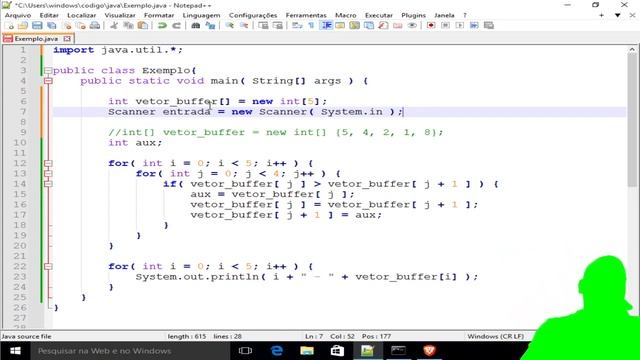This screenshot has width=640, height=360.
Task: Click the Save recorded macro icon
Action: (x=489, y=26)
